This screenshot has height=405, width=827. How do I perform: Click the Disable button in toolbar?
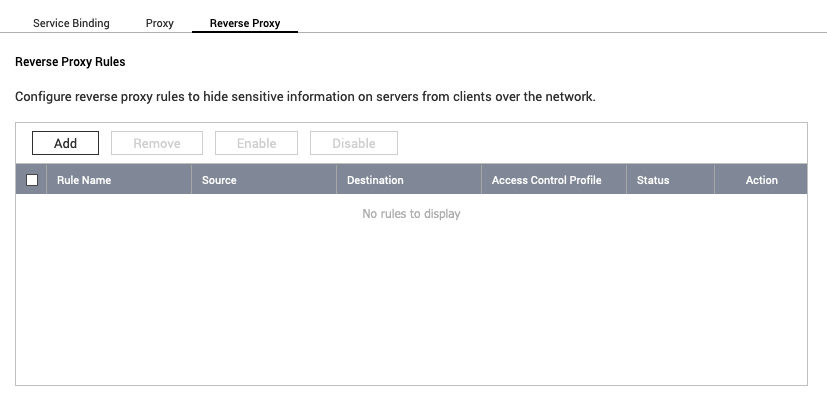coord(353,143)
